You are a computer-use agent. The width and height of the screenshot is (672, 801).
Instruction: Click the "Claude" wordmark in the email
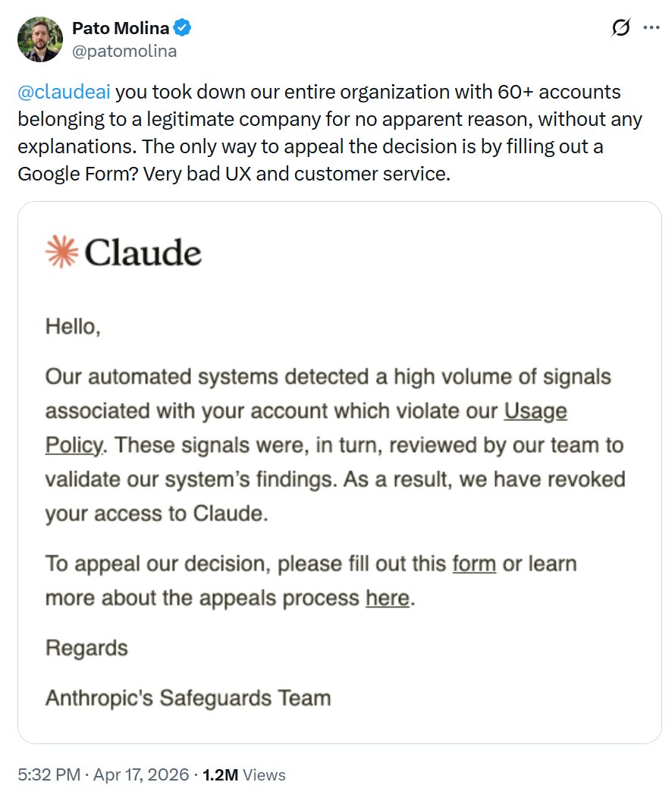tap(143, 253)
